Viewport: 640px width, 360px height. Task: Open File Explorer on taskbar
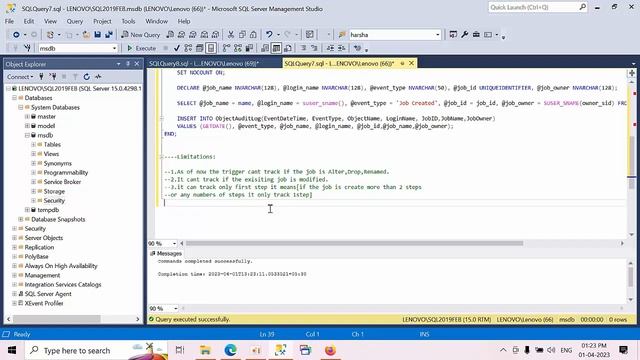click(x=205, y=350)
